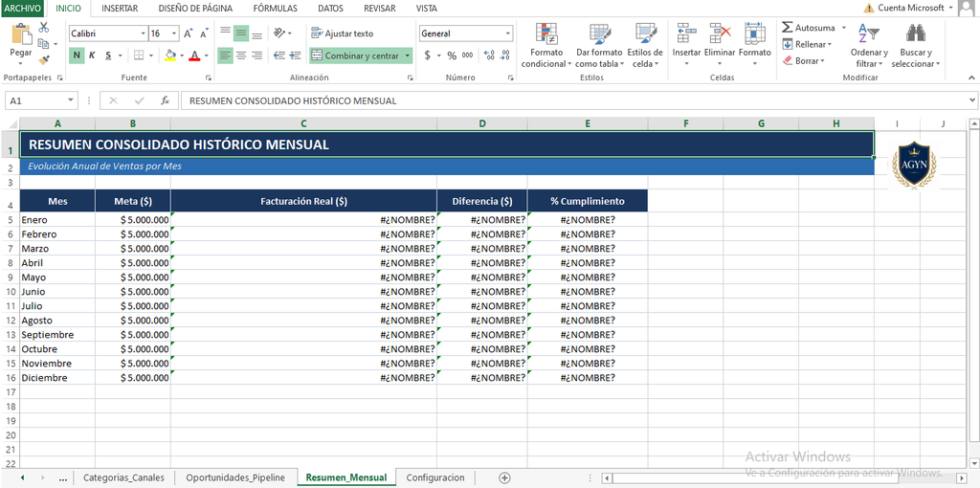Click the Cortar scissors icon
The height and width of the screenshot is (488, 980).
(x=44, y=28)
